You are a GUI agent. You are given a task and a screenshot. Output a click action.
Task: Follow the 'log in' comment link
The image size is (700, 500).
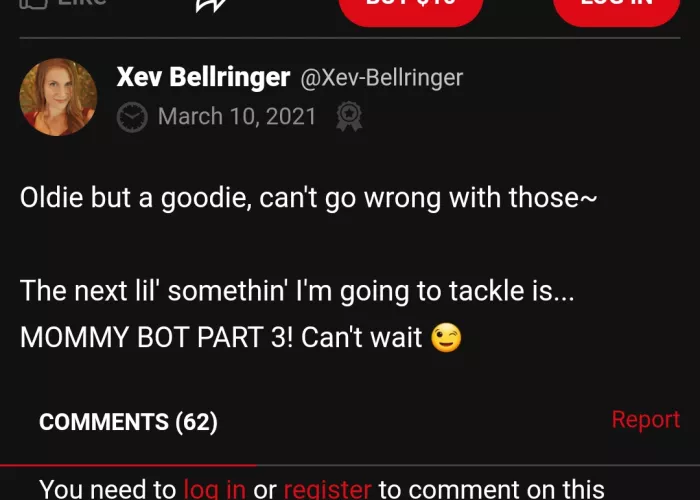point(215,489)
